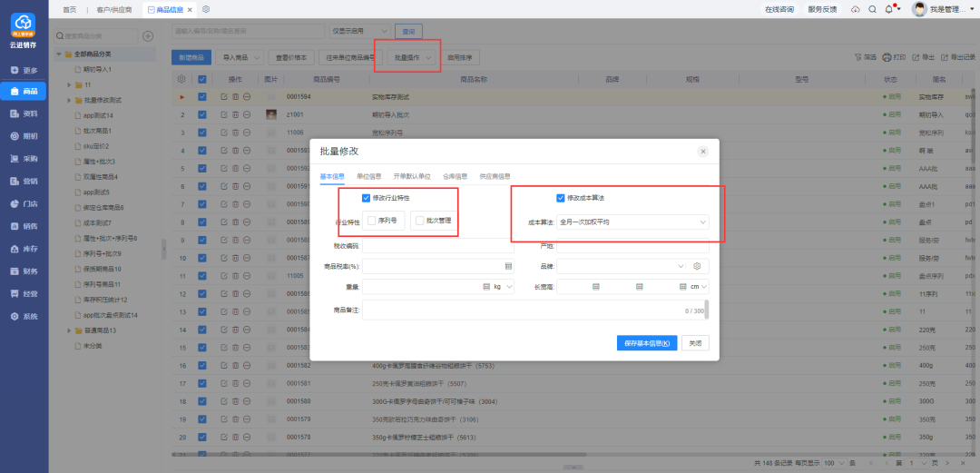
Task: Open the cm length unit dropdown
Action: [x=697, y=287]
